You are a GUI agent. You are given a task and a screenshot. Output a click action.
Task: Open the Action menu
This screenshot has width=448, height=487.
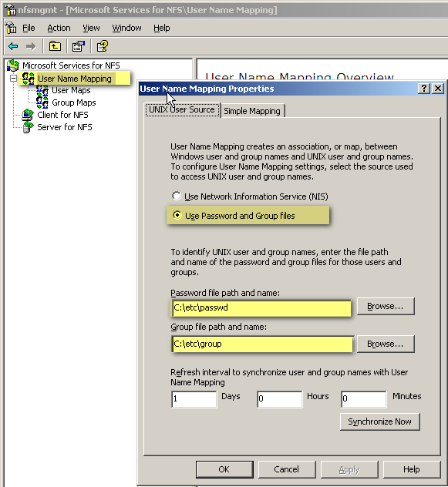point(59,28)
